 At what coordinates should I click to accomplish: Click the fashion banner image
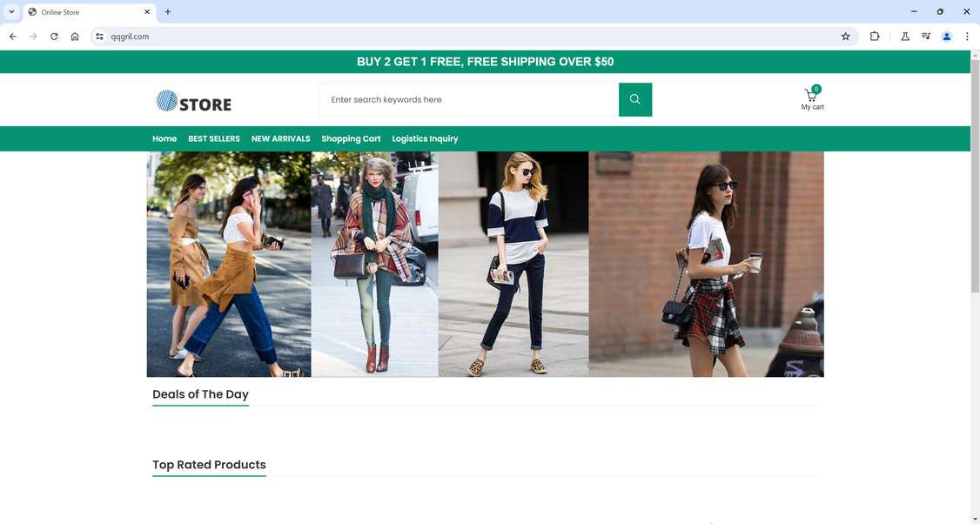tap(485, 264)
